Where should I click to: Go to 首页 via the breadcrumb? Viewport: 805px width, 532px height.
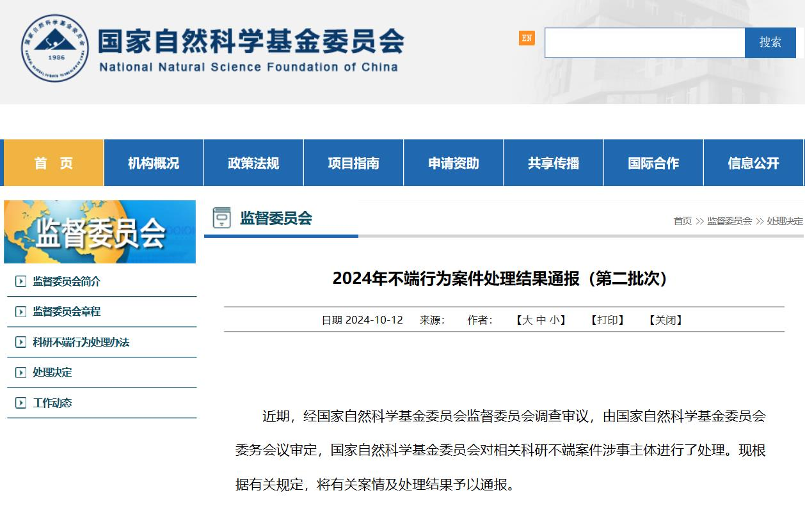683,221
